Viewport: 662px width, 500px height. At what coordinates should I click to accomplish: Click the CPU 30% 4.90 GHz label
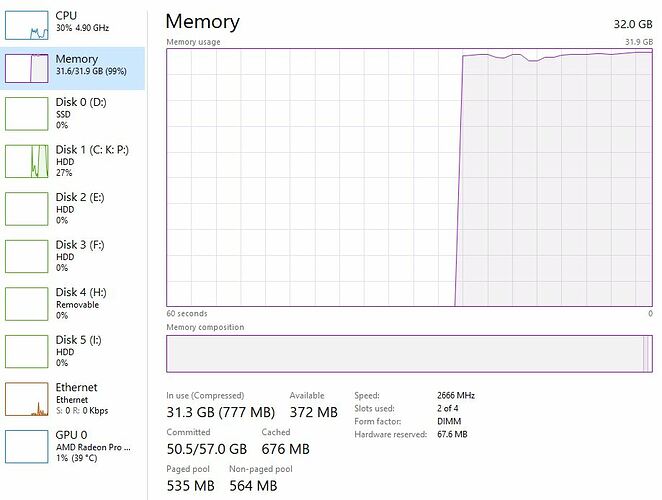tap(82, 28)
